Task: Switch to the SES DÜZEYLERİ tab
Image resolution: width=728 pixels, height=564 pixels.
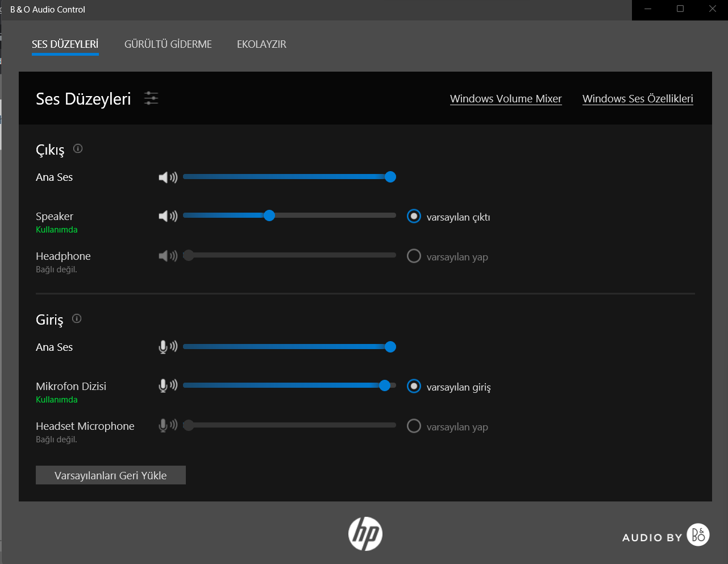Action: point(65,44)
